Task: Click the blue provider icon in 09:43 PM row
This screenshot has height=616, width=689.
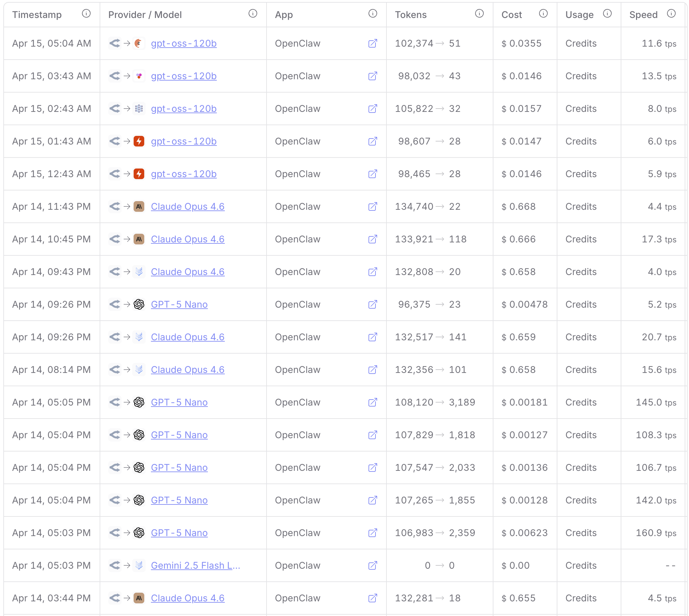Action: pyautogui.click(x=139, y=272)
